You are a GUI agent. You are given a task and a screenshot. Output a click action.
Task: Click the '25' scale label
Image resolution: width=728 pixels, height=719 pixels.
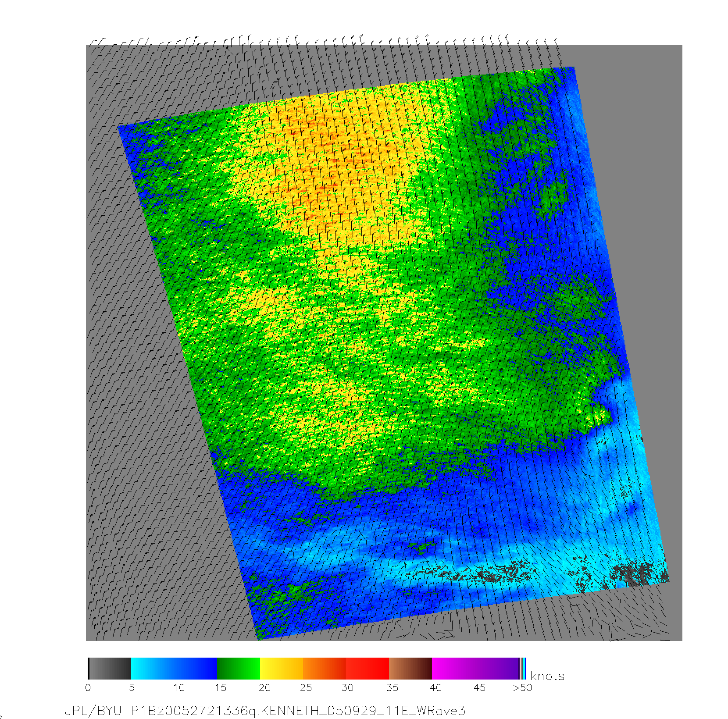point(306,687)
